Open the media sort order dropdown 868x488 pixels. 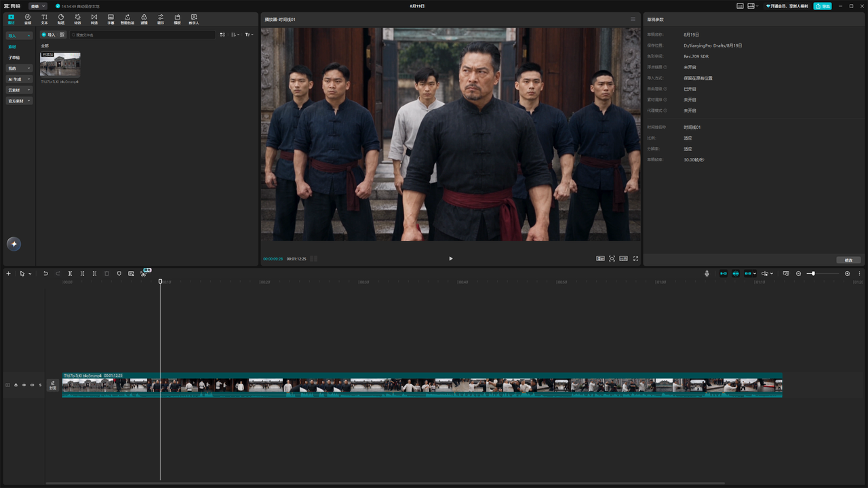235,35
